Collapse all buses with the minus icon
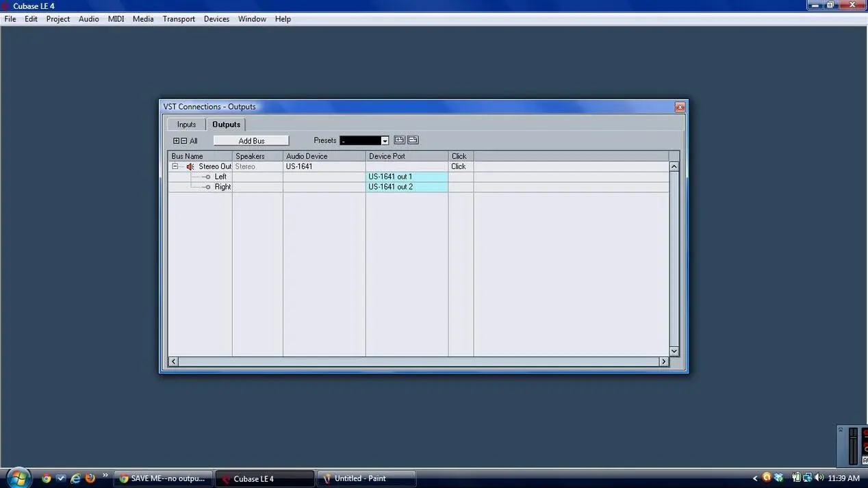The height and width of the screenshot is (488, 868). [183, 141]
